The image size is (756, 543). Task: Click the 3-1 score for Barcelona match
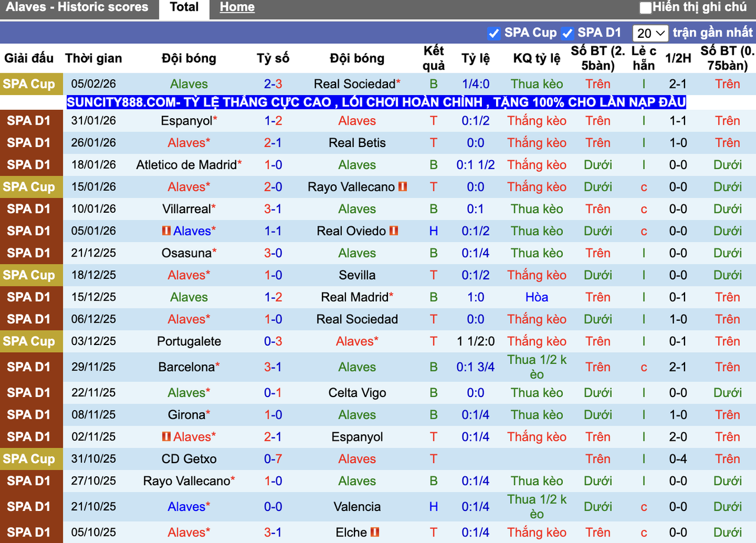click(273, 367)
